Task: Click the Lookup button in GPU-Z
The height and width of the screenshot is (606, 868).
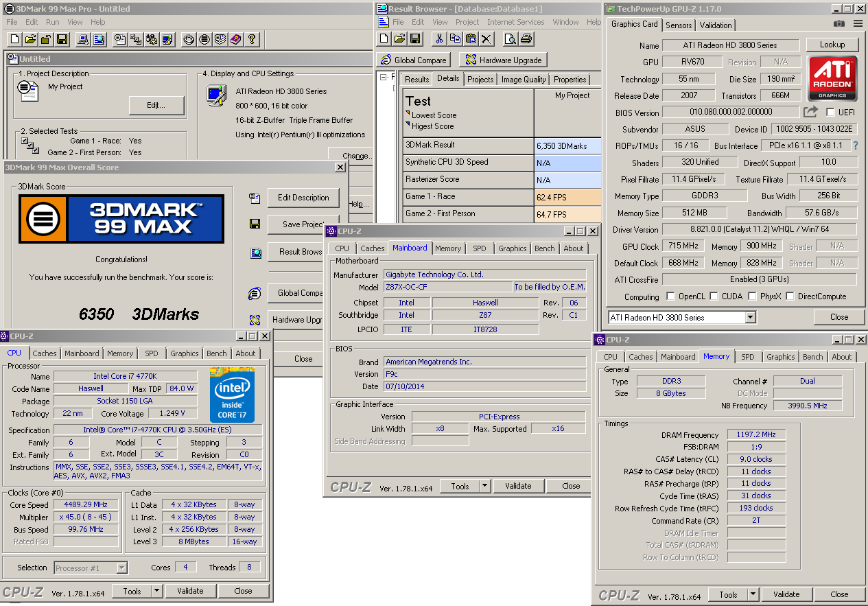Action: [832, 45]
